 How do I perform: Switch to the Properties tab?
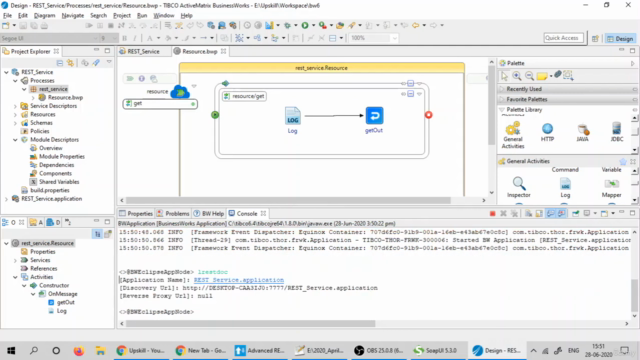click(136, 213)
